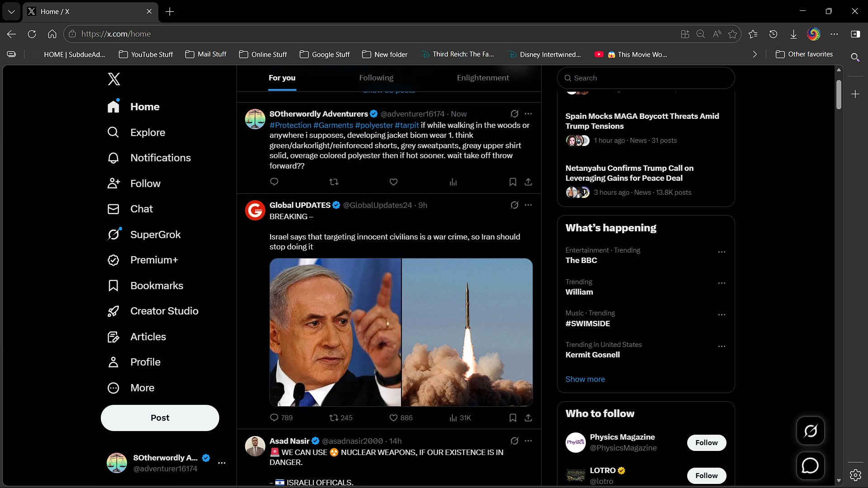Click the X logo in sidebar
The height and width of the screenshot is (488, 868).
coord(114,79)
